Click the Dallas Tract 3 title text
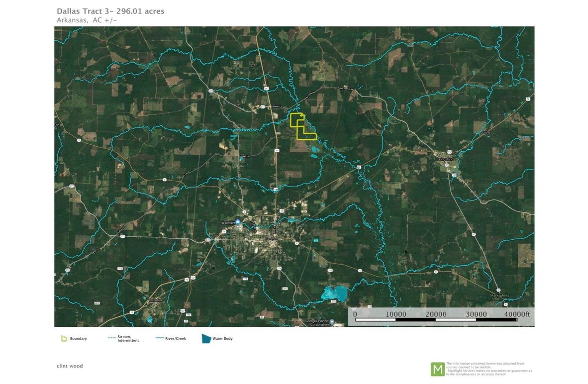This screenshot has height=384, width=588. [110, 11]
